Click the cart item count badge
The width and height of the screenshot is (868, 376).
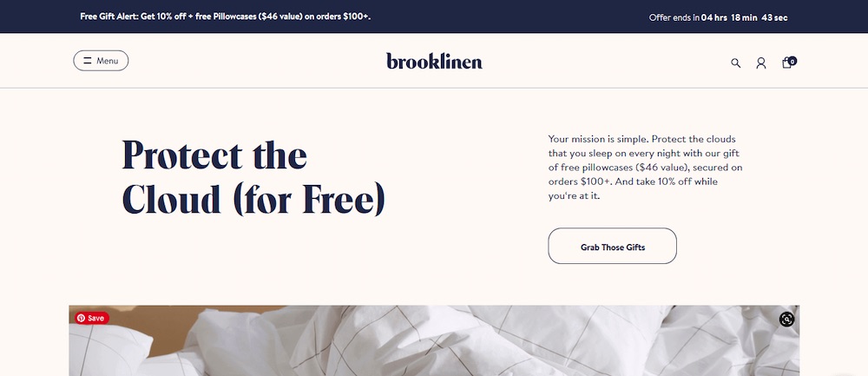click(x=792, y=60)
